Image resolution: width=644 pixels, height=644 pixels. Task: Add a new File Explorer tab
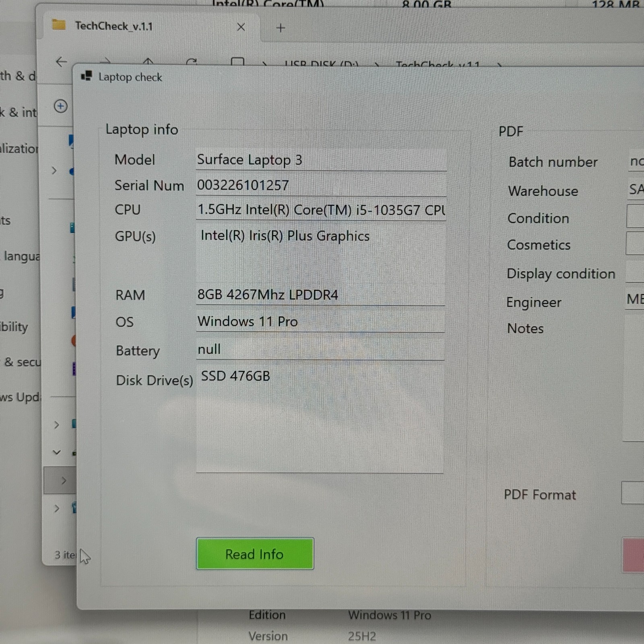coord(281,28)
